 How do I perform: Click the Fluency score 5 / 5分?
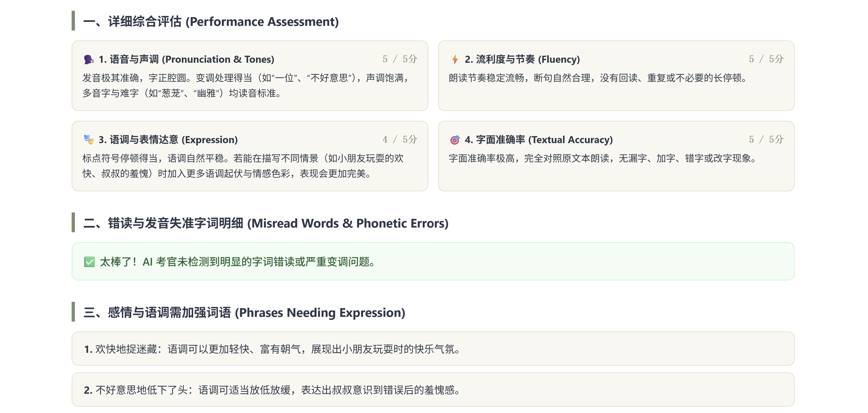(766, 59)
